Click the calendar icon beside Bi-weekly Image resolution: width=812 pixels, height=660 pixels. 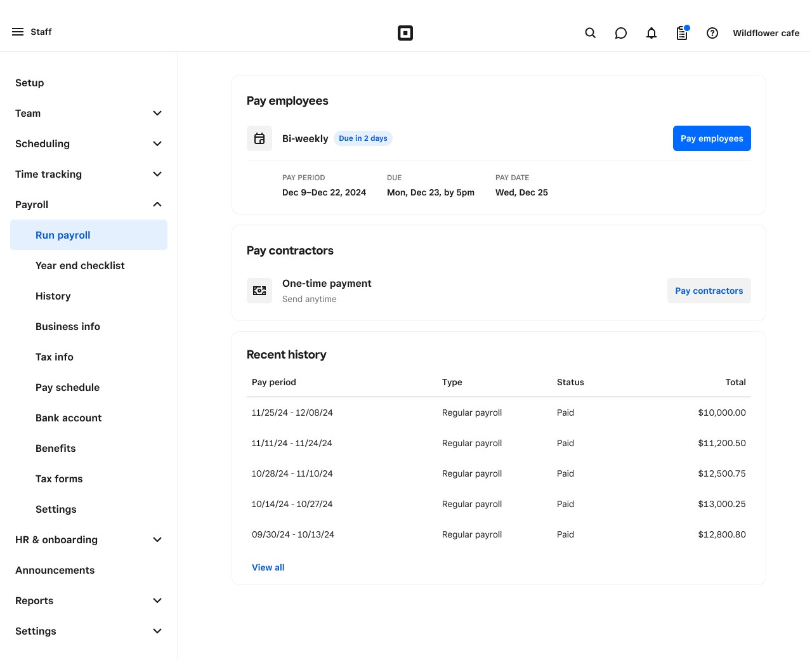click(x=259, y=138)
